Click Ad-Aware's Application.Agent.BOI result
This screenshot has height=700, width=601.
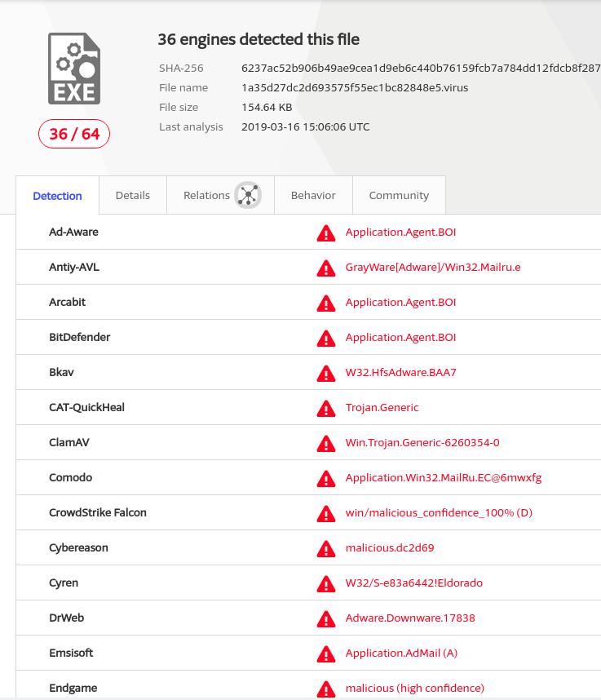(x=400, y=233)
